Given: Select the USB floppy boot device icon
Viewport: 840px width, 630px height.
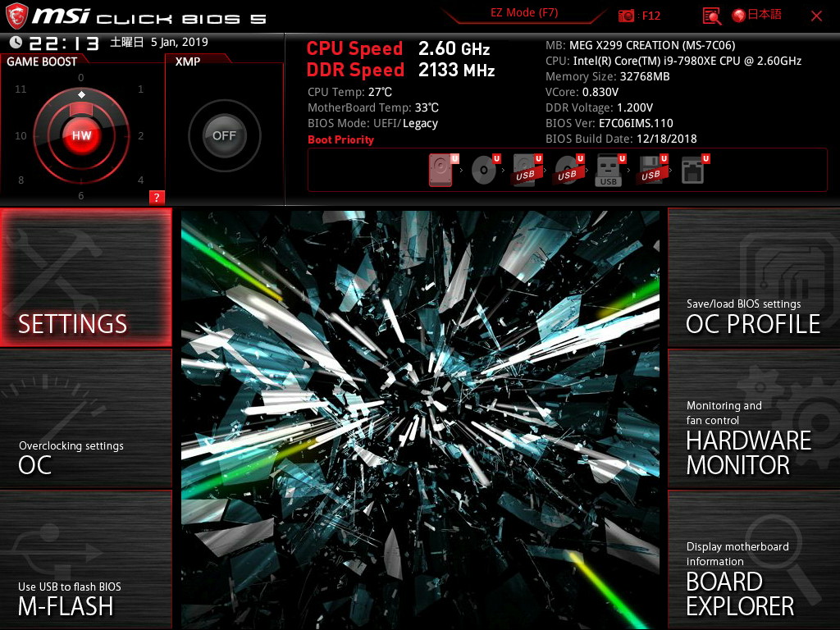Looking at the screenshot, I should (x=652, y=170).
